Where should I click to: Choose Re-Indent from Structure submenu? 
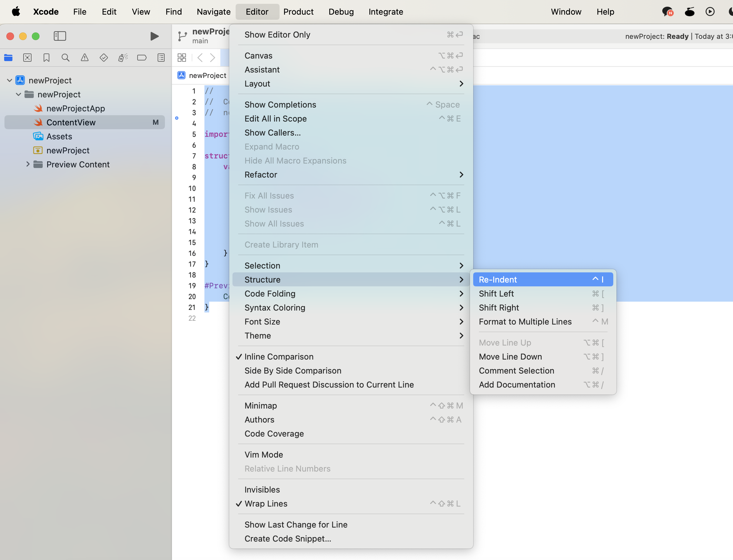coord(543,280)
